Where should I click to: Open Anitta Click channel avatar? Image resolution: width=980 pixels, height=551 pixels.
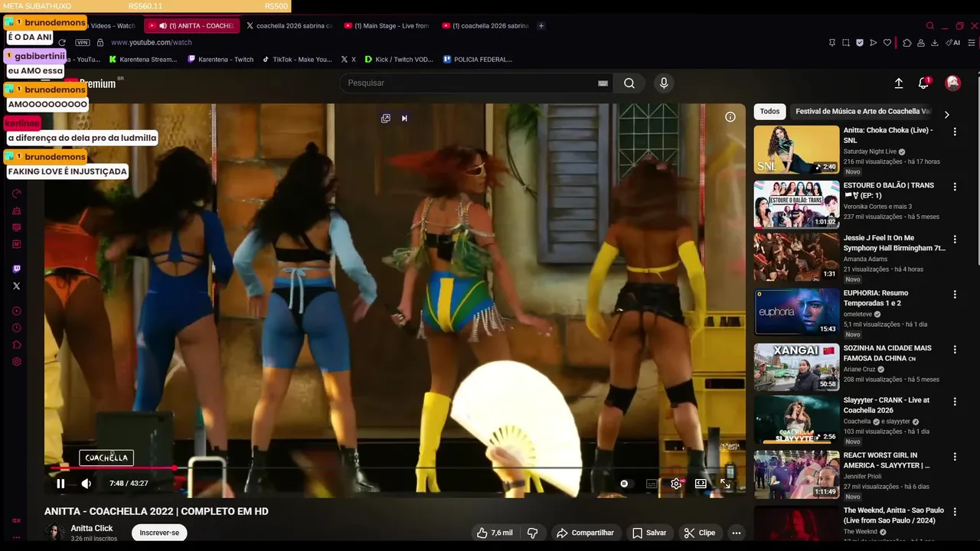coord(55,533)
